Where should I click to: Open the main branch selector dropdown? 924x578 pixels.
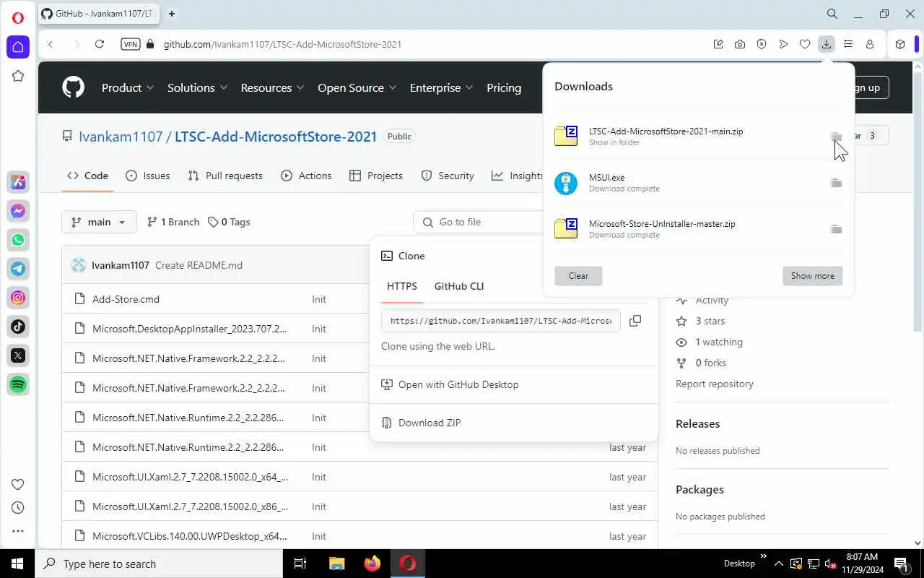pyautogui.click(x=99, y=222)
